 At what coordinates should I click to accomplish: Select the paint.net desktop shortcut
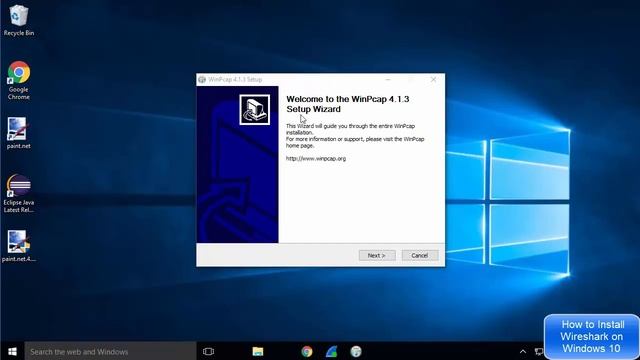pyautogui.click(x=18, y=133)
